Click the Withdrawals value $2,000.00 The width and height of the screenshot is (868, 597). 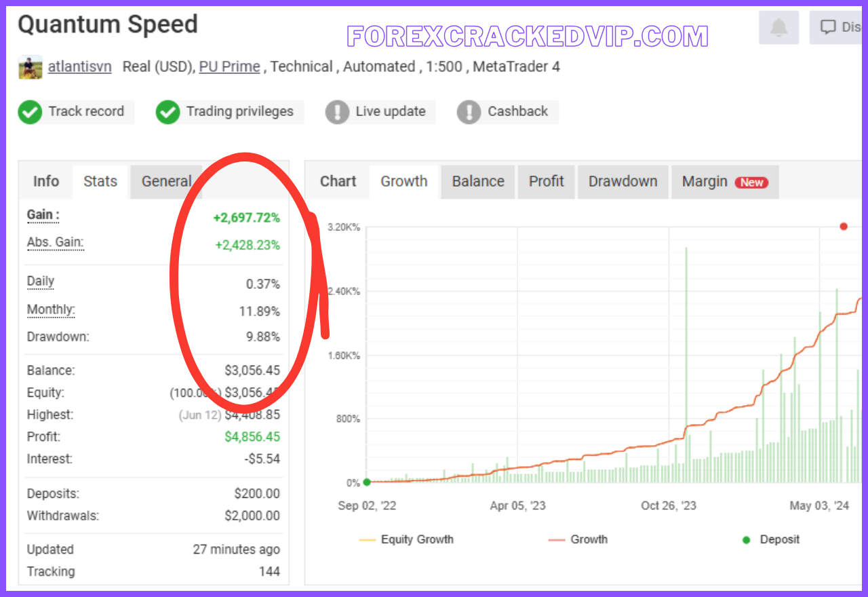click(x=252, y=516)
